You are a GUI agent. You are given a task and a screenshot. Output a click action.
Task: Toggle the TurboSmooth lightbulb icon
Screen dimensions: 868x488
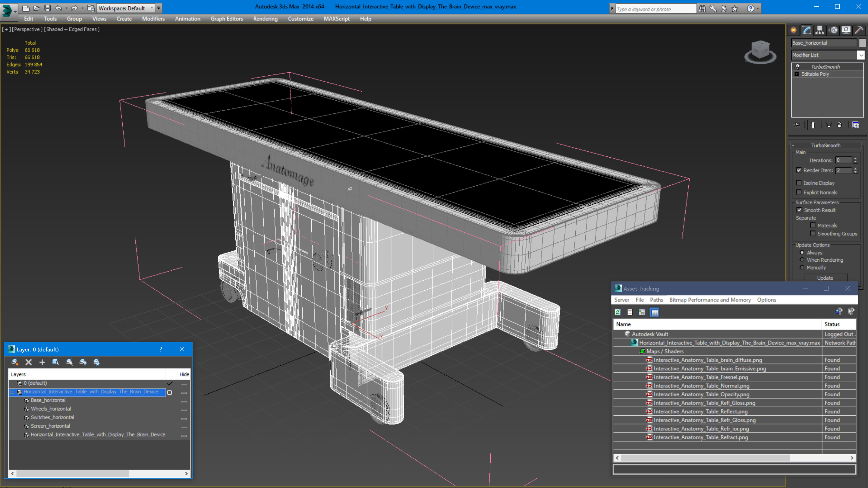pos(797,67)
